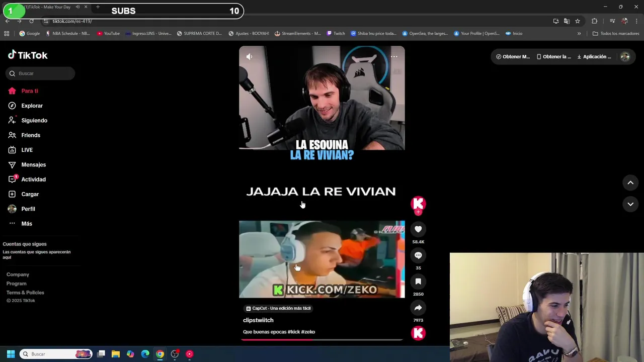
Task: Click the Obtener la app button
Action: (553, 57)
